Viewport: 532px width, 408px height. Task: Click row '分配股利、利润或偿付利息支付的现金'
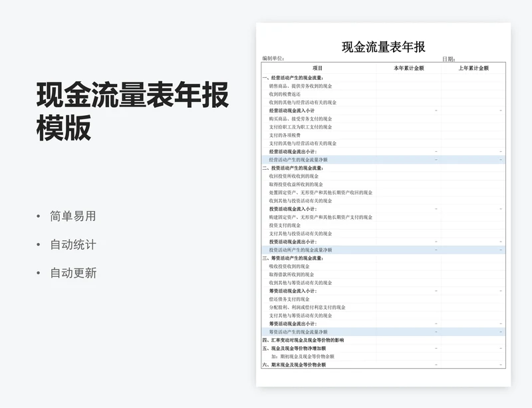(x=384, y=307)
